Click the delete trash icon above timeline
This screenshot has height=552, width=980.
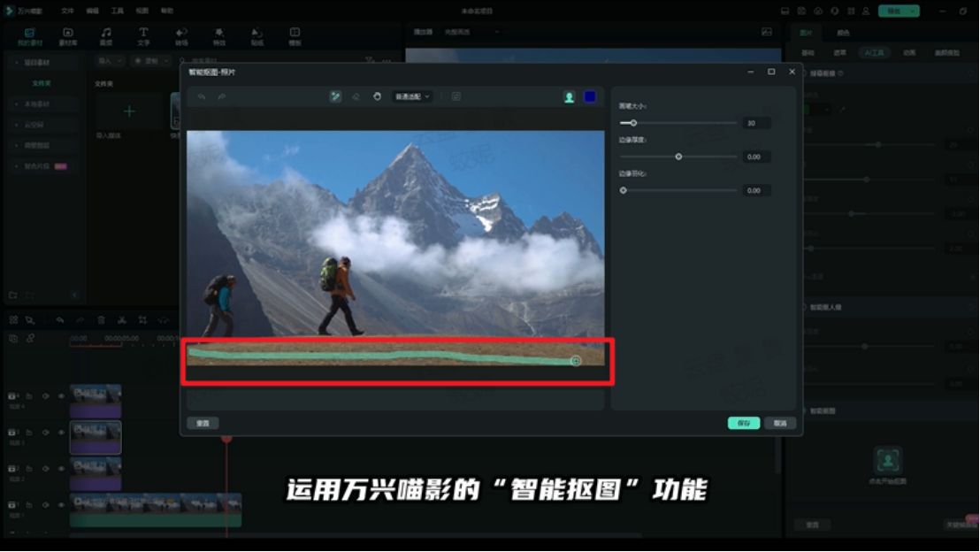101,320
